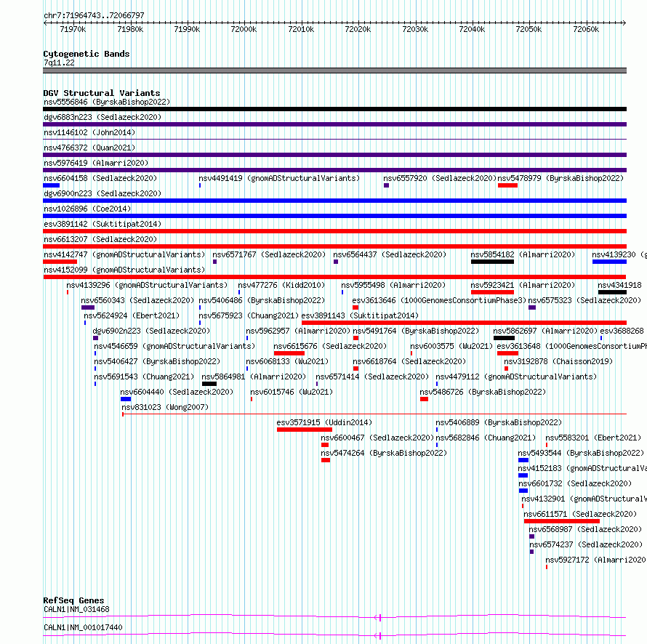Open the nsv4766372 (Quan2021) entry
647x644 pixels.
click(x=89, y=148)
